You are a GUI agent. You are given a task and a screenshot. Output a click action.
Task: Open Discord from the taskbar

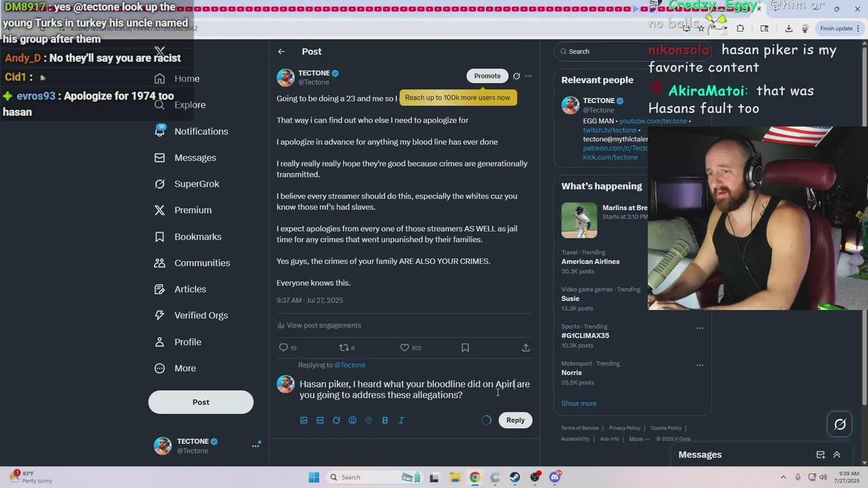[x=555, y=477]
